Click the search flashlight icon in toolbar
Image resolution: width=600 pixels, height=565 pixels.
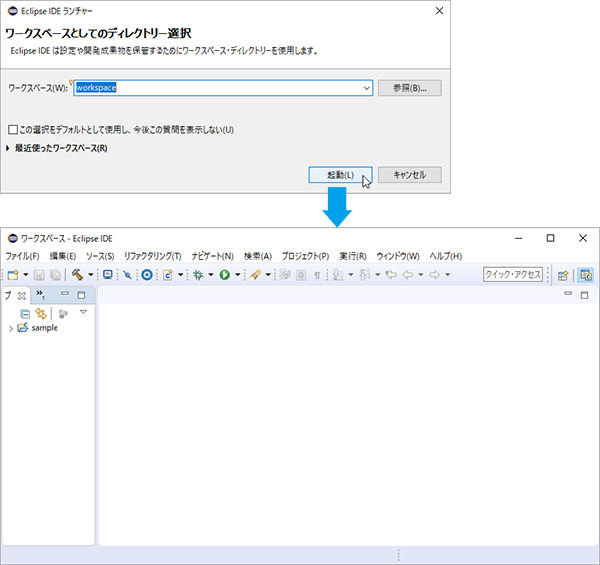255,275
